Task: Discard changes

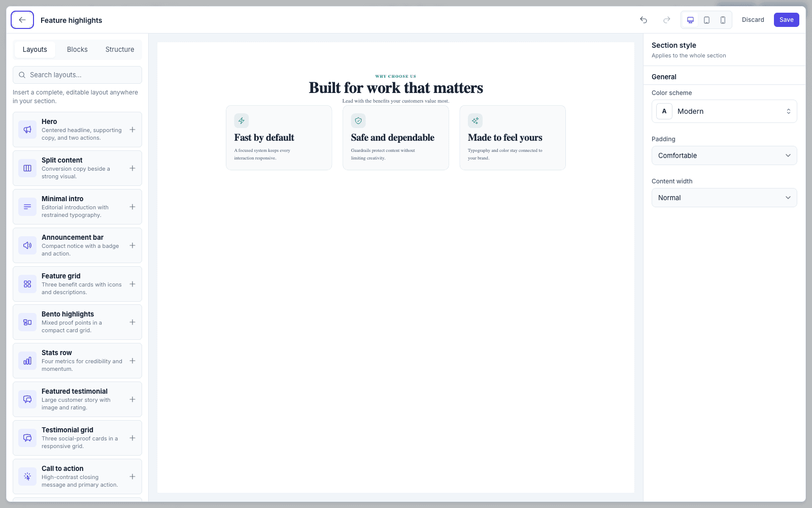Action: pyautogui.click(x=753, y=20)
